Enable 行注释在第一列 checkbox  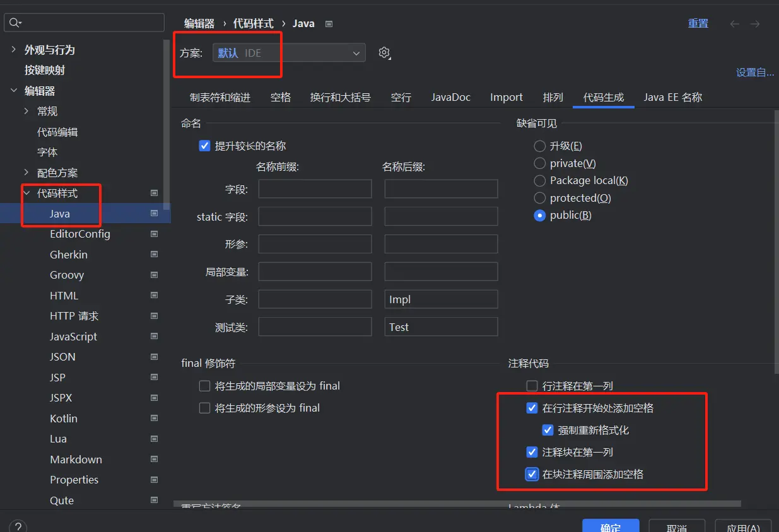[x=532, y=386]
